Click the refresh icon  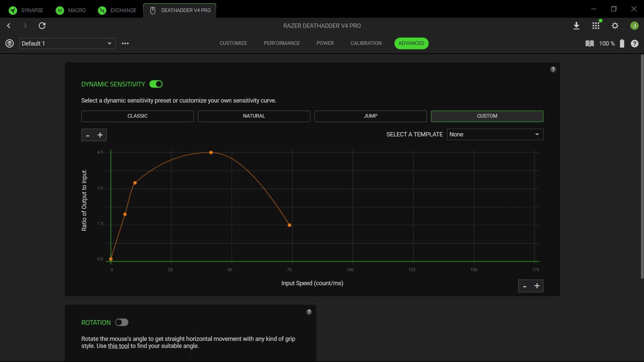click(x=42, y=25)
